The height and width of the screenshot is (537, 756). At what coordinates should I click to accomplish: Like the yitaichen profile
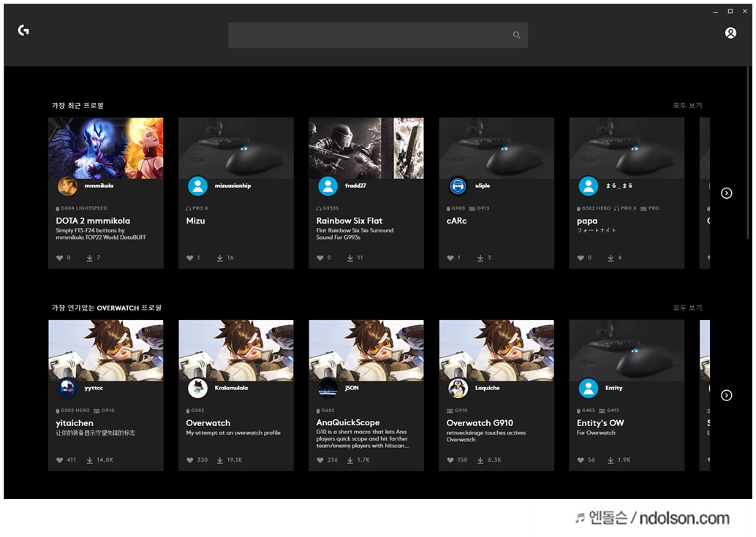60,460
